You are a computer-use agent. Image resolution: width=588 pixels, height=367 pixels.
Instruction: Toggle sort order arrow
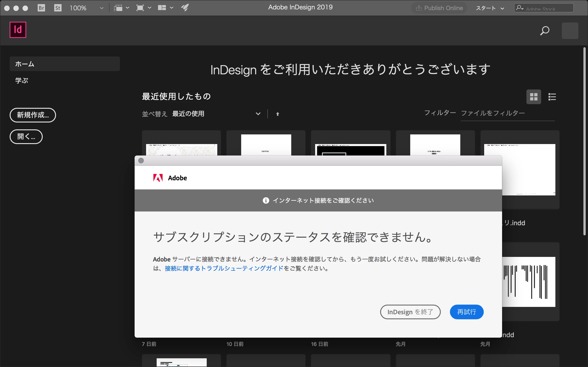click(277, 114)
